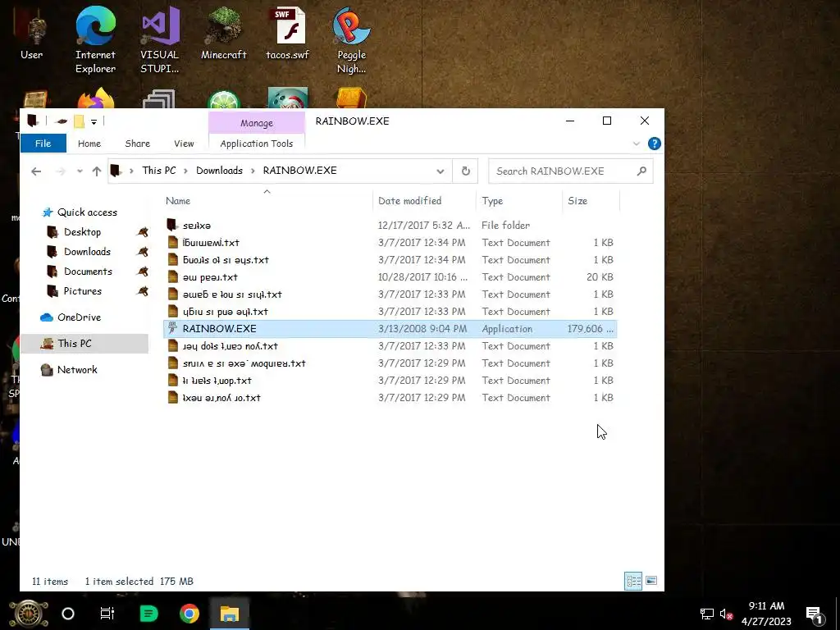The height and width of the screenshot is (630, 840).
Task: Select the upside-down 'extras' folder
Action: click(x=390, y=226)
